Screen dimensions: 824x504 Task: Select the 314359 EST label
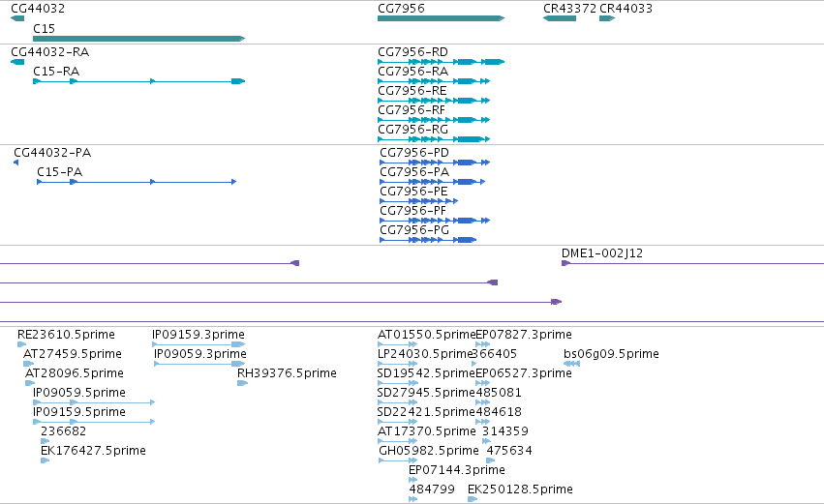tap(505, 431)
